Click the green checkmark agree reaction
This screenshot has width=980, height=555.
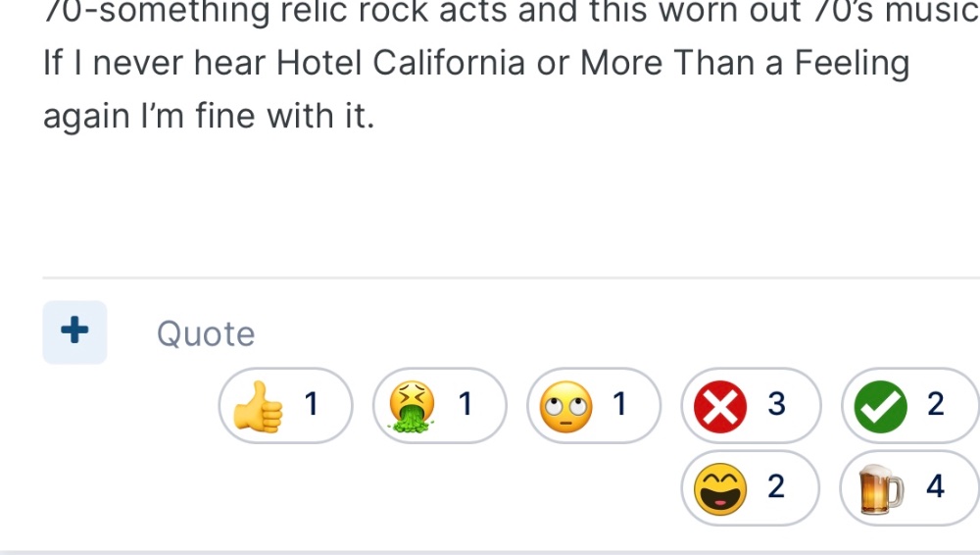880,407
